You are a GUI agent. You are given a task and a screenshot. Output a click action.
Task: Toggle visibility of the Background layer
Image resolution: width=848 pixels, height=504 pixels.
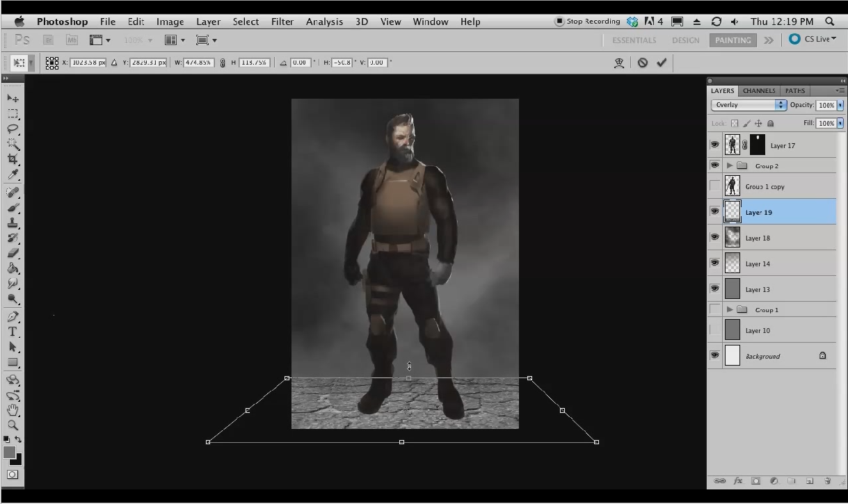tap(714, 355)
